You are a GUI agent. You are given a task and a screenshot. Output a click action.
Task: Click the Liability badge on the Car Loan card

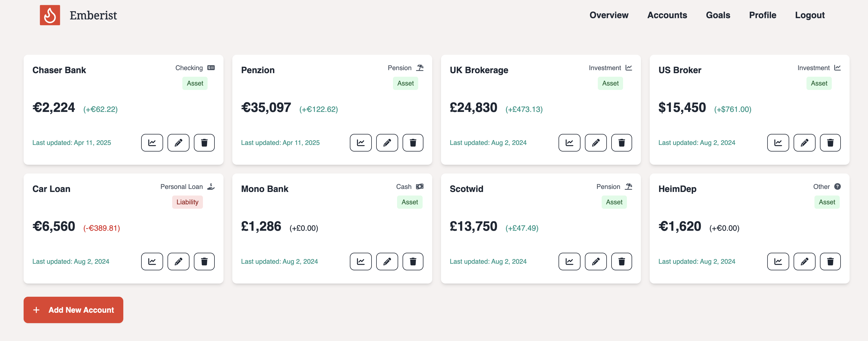click(x=187, y=202)
